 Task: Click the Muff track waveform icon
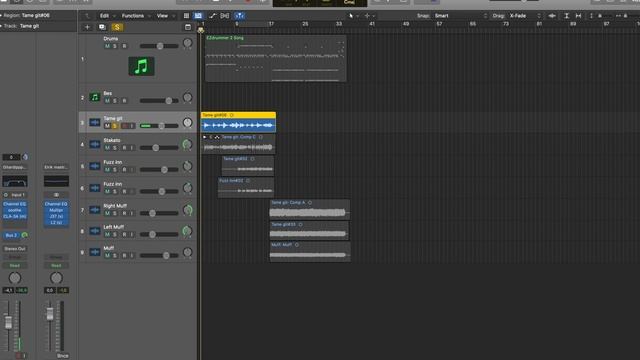tap(95, 252)
